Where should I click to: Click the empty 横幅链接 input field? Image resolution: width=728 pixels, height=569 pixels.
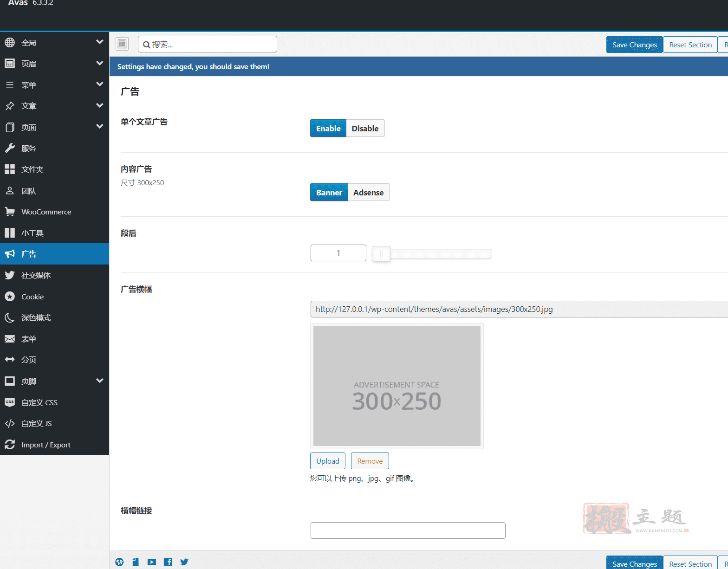click(x=408, y=530)
